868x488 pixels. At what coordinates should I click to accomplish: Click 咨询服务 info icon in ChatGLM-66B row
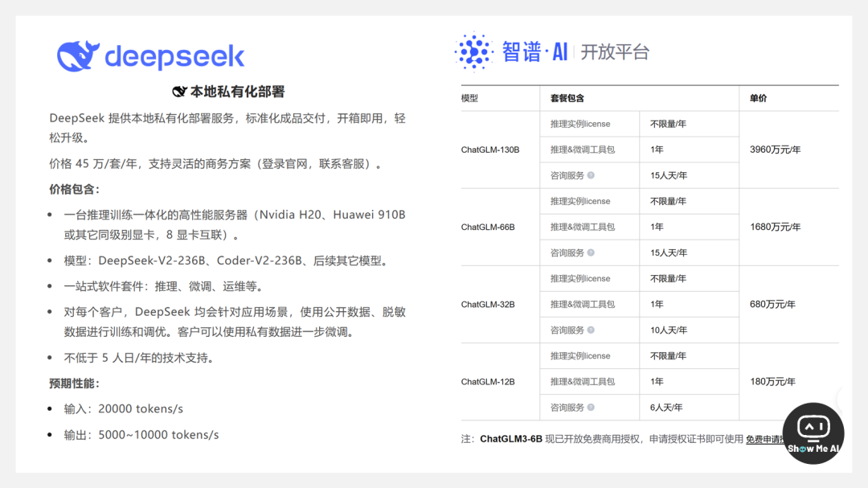pos(591,252)
